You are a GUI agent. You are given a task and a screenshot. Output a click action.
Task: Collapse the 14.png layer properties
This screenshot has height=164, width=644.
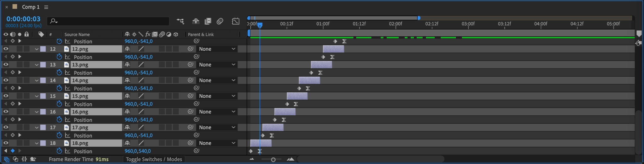pyautogui.click(x=37, y=80)
